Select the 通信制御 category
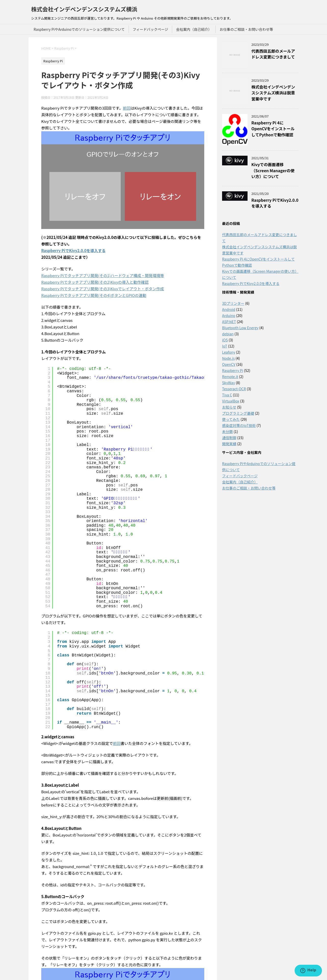Image resolution: width=327 pixels, height=980 pixels. click(229, 438)
